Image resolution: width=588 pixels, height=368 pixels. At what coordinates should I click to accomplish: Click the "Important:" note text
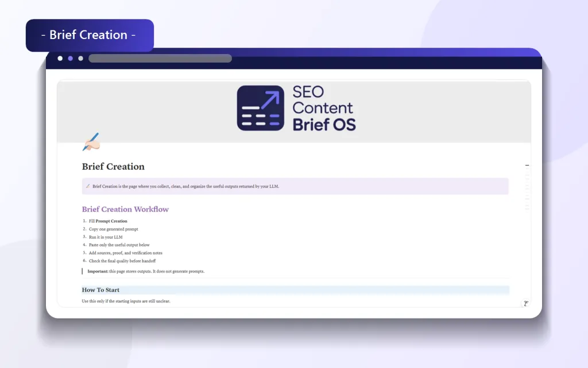[146, 271]
